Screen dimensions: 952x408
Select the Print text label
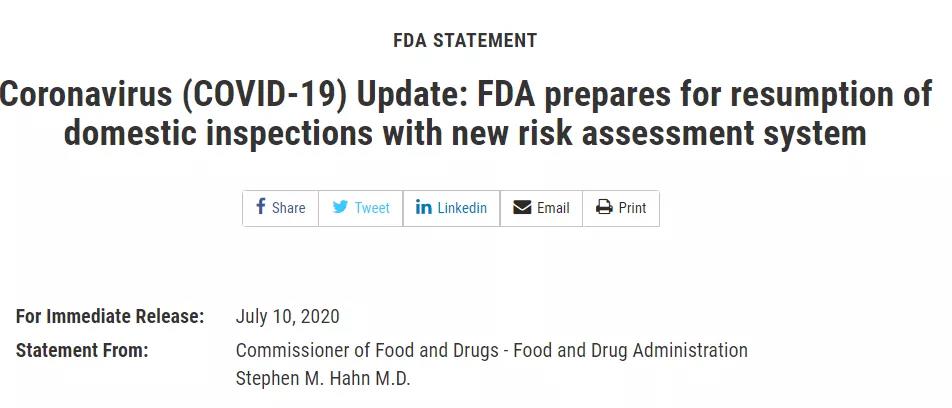[633, 208]
